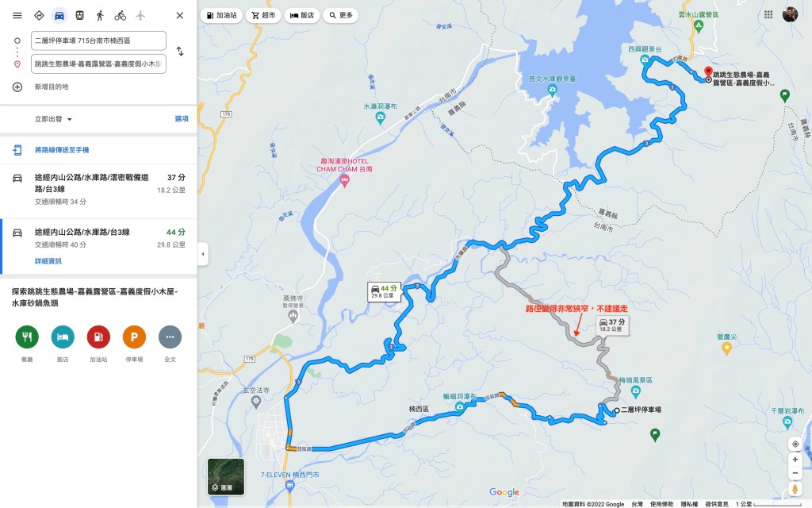812x508 pixels.
Task: Expand the 更多 search categories chip
Action: 341,16
